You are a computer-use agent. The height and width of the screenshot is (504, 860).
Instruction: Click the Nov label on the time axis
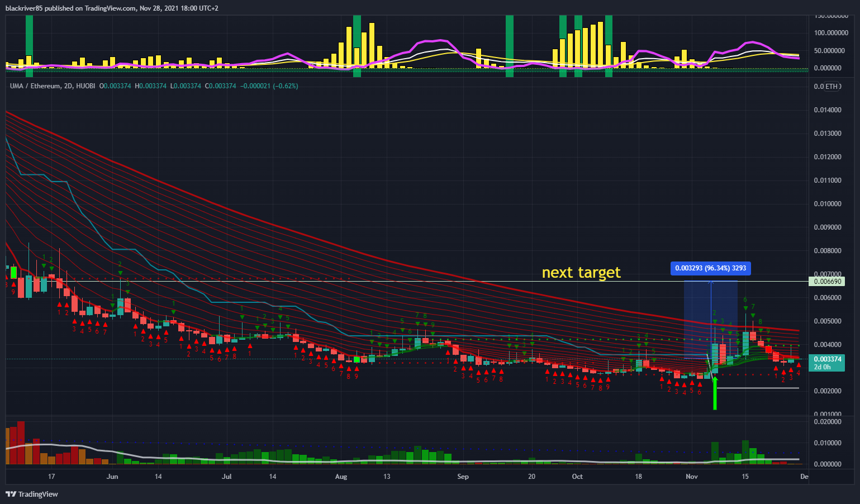(692, 477)
